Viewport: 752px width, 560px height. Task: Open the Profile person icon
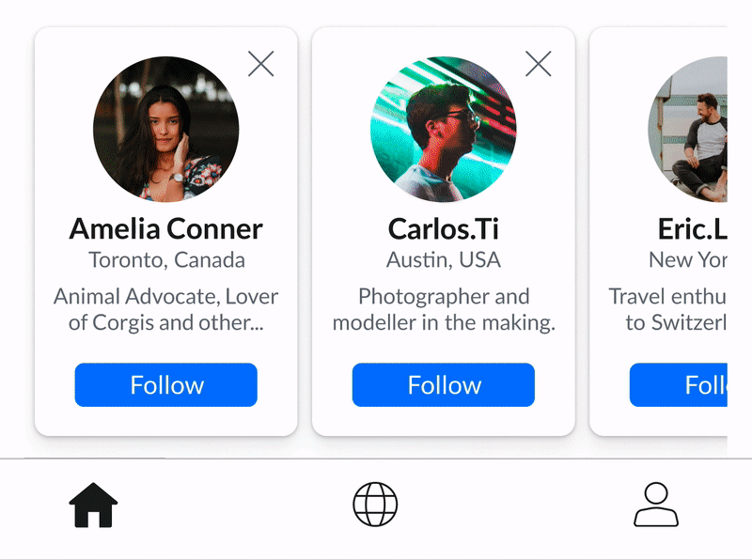click(x=656, y=505)
